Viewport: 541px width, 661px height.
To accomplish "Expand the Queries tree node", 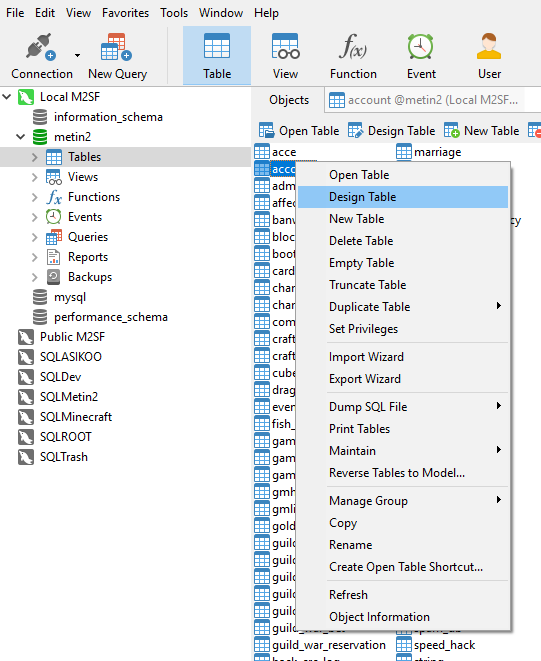I will [34, 237].
